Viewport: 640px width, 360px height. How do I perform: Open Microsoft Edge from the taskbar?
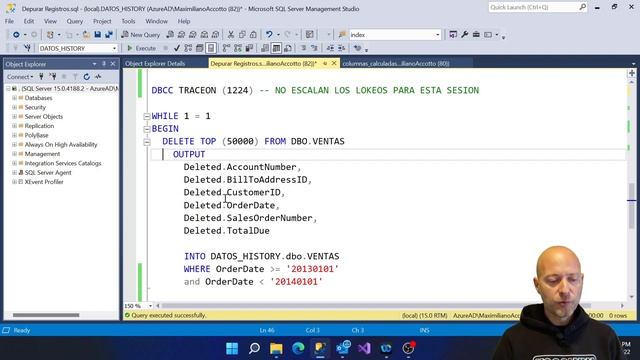click(298, 348)
